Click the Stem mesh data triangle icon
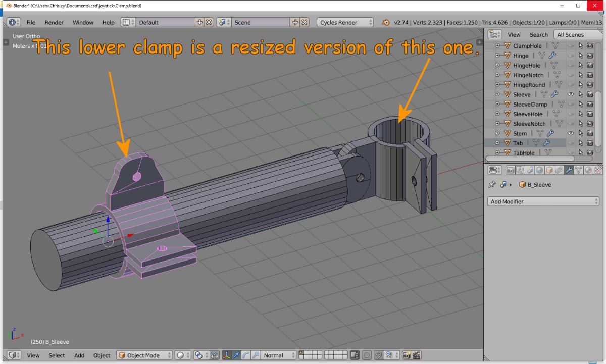The width and height of the screenshot is (606, 364). 541,133
